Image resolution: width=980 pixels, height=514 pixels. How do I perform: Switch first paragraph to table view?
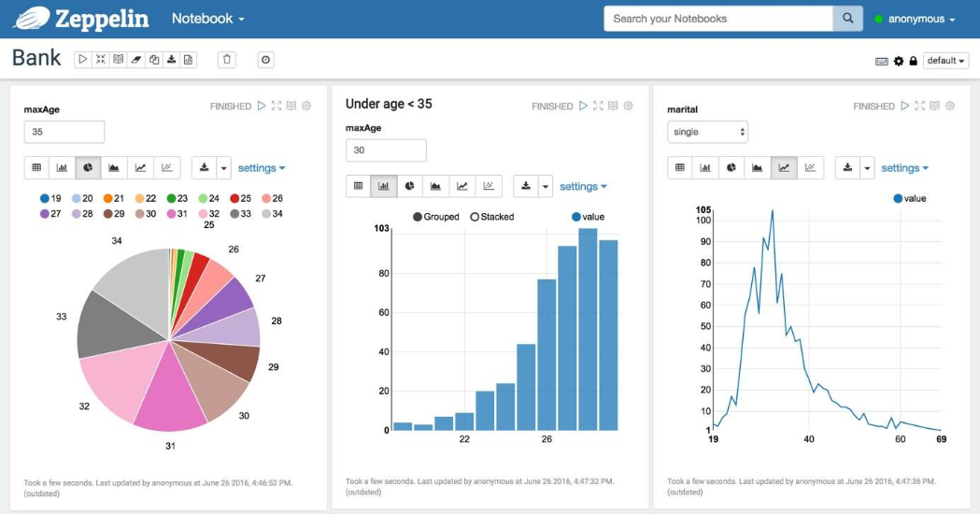click(x=36, y=167)
